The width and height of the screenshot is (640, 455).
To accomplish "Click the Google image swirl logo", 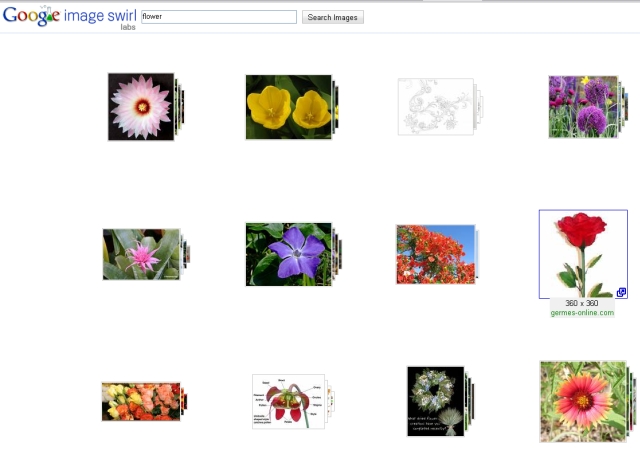I will pos(68,16).
